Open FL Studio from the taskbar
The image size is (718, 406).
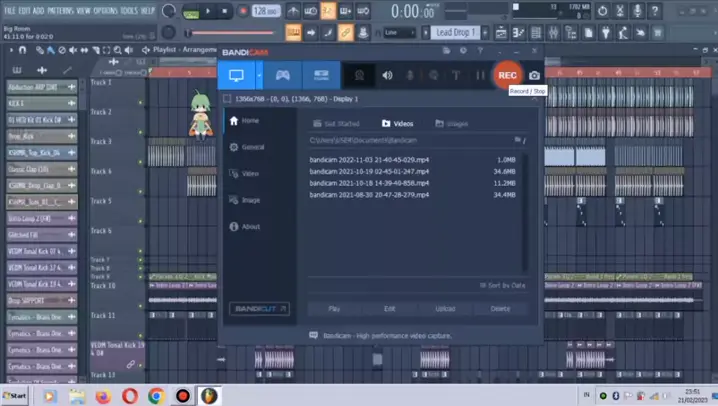[208, 395]
